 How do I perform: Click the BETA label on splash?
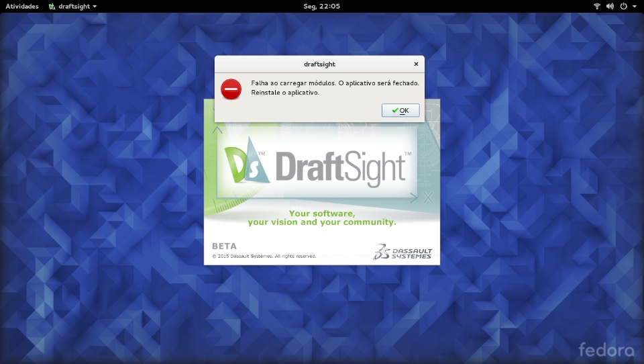tap(224, 246)
